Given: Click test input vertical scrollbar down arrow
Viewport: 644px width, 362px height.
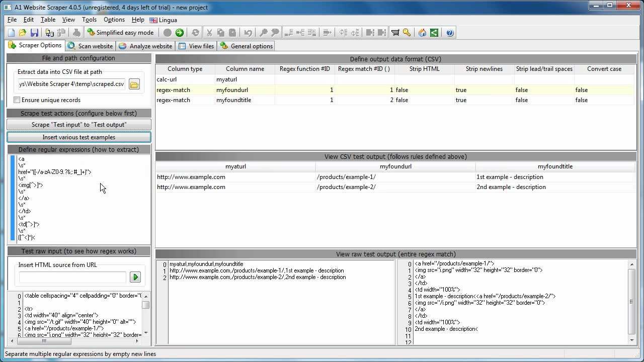Looking at the screenshot, I should (x=146, y=333).
